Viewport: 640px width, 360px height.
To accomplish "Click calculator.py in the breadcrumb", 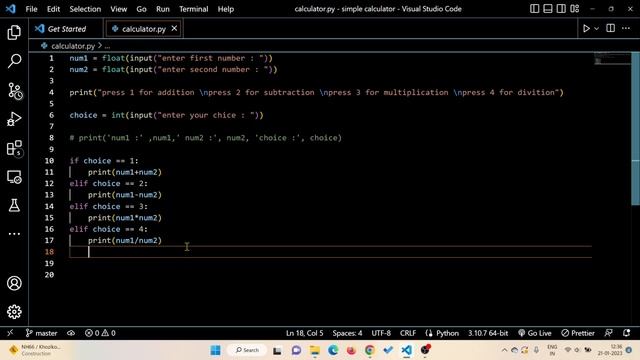I will (73, 46).
